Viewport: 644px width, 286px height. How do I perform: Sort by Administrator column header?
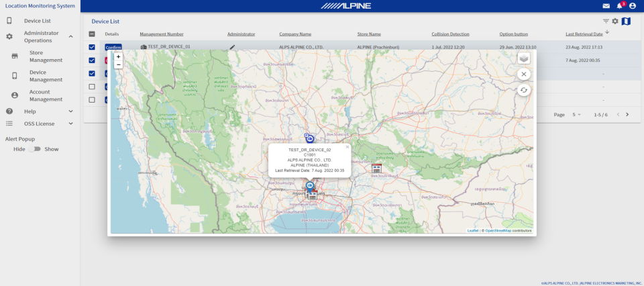tap(241, 34)
